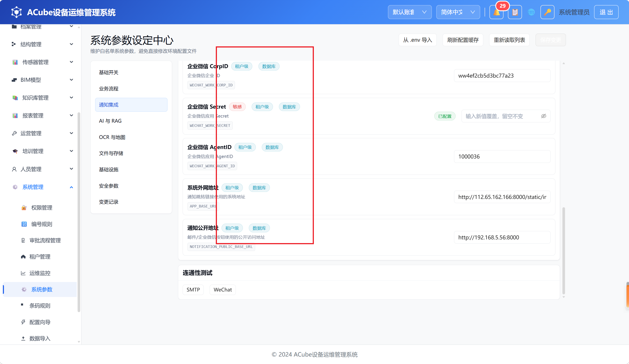629x364 pixels.
Task: Click the 人员管理 person icon
Action: (x=14, y=169)
